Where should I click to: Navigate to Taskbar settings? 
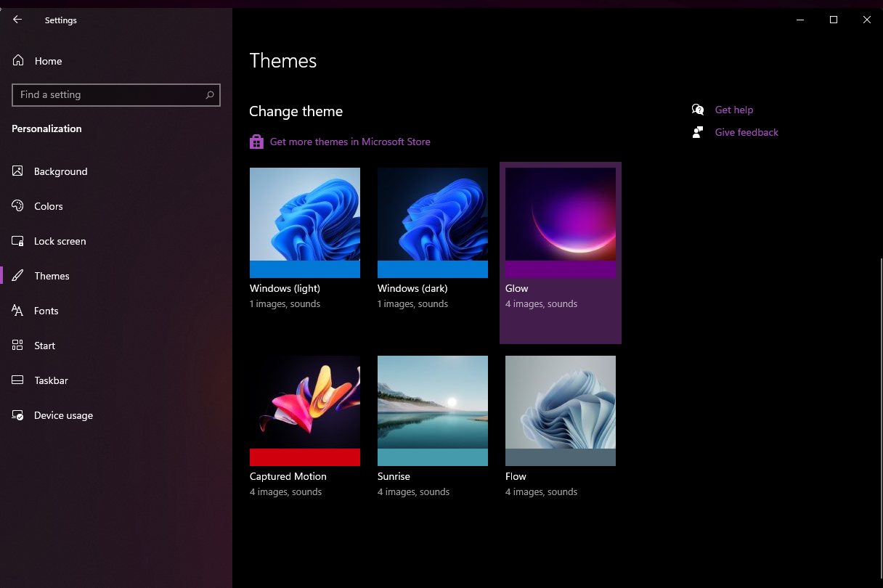[x=116, y=380]
